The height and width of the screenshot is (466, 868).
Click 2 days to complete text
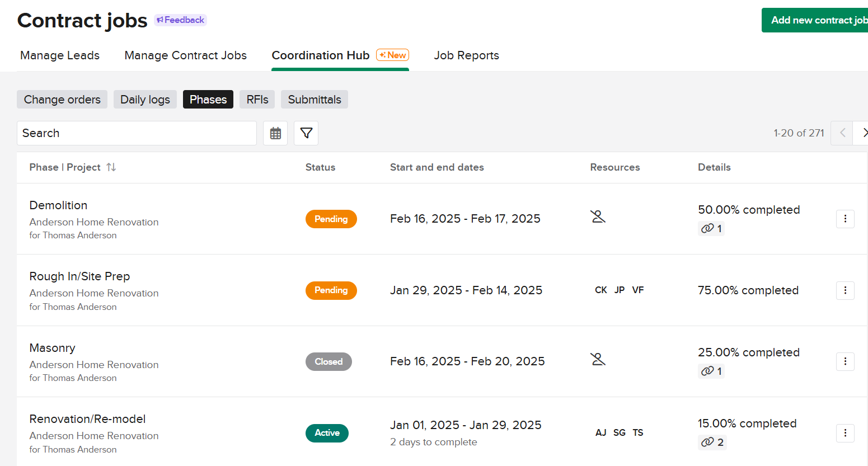tap(434, 442)
